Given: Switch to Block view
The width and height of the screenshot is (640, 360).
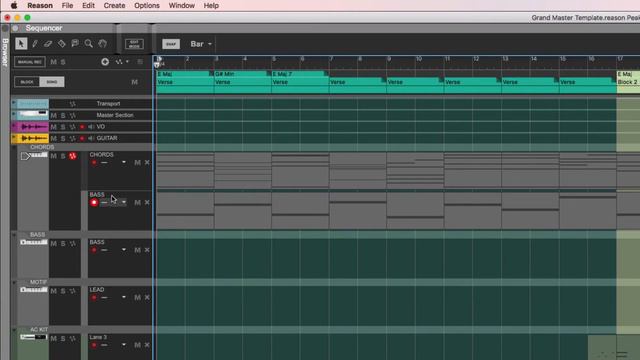Looking at the screenshot, I should click(27, 82).
